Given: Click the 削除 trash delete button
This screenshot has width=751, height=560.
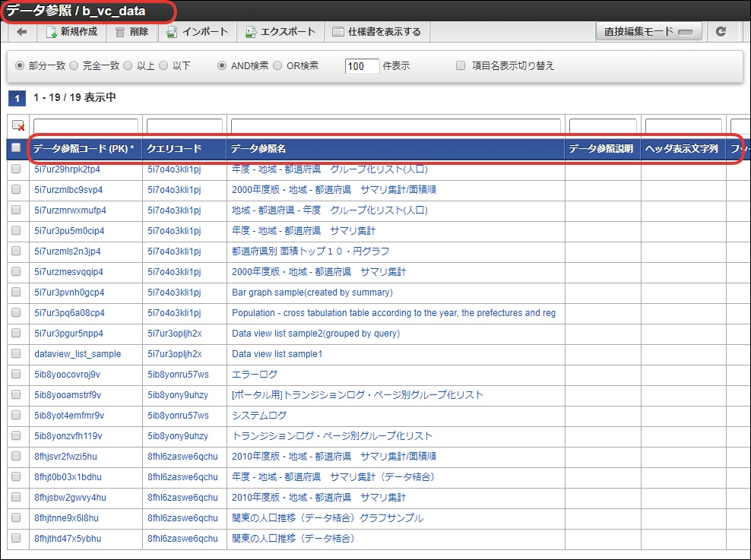Looking at the screenshot, I should tap(132, 32).
